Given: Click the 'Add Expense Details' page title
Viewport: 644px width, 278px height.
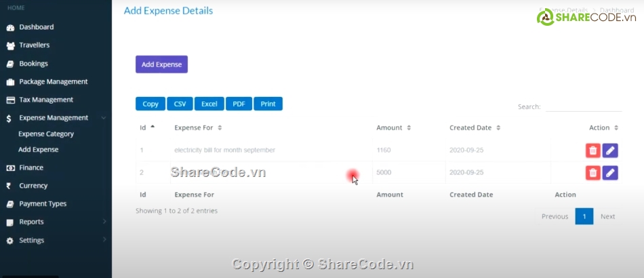Looking at the screenshot, I should tap(168, 11).
